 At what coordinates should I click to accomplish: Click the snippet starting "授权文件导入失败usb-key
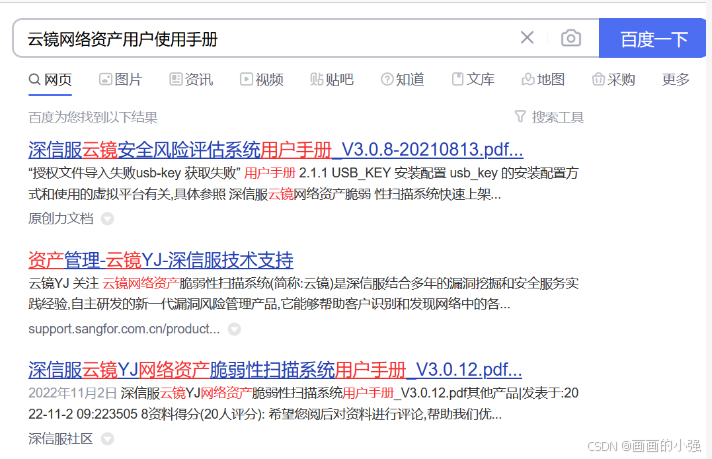pyautogui.click(x=303, y=184)
